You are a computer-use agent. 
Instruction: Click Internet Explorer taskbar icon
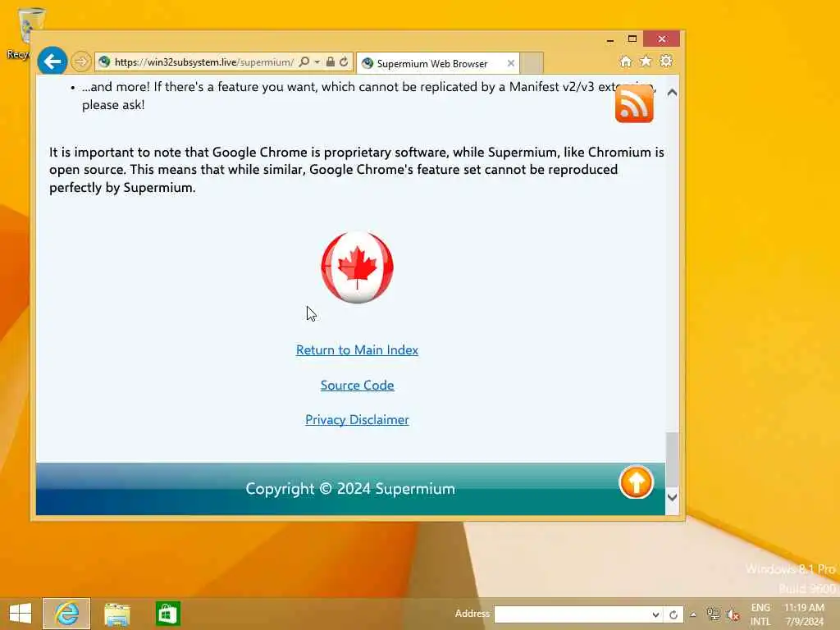[66, 614]
